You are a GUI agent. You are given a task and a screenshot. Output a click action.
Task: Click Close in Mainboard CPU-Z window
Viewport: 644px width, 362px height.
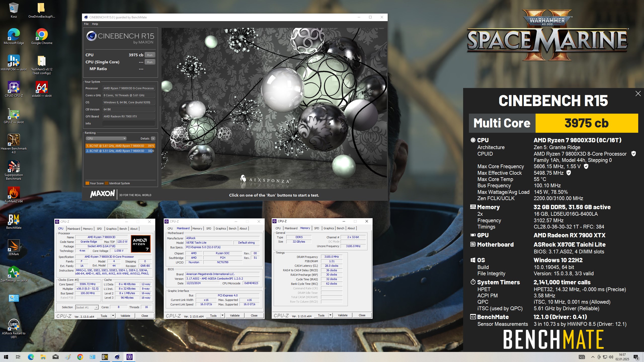(x=254, y=315)
